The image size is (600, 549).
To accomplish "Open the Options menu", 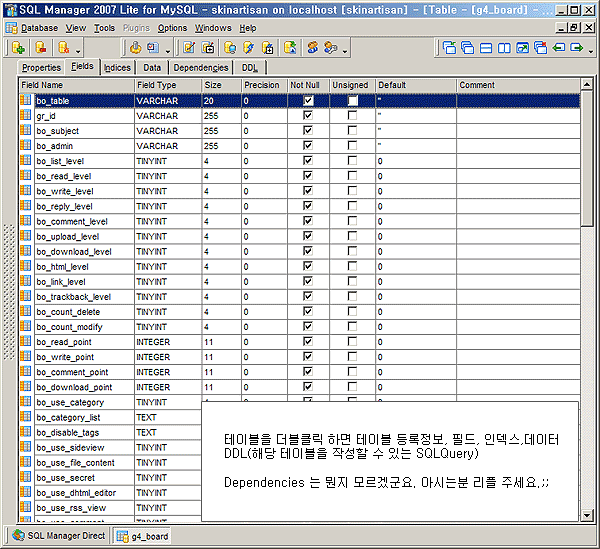I will (172, 28).
